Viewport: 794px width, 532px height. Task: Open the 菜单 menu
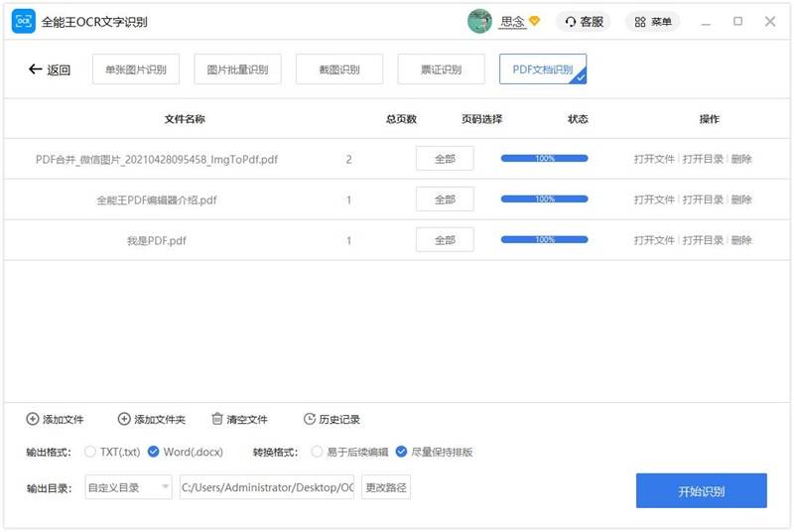coord(653,22)
